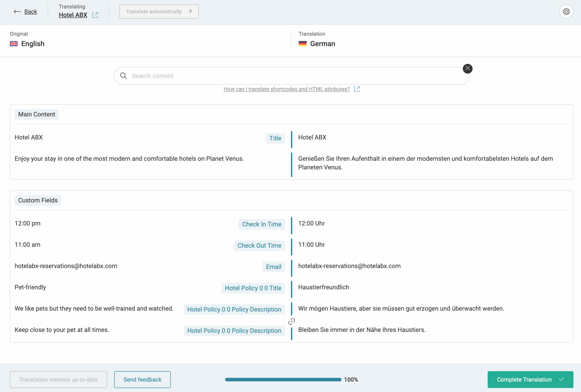Click the back arrow icon
Screen dimensions: 581x392
(x=17, y=12)
